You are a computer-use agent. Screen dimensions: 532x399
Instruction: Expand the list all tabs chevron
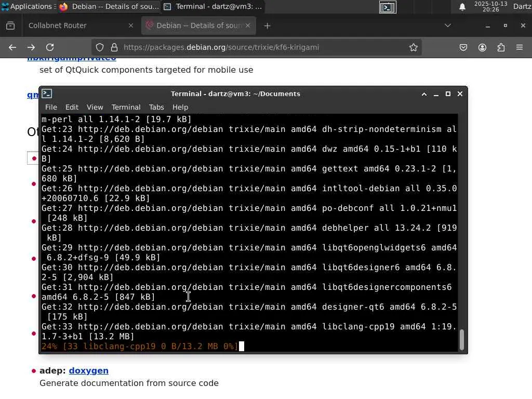tap(448, 25)
